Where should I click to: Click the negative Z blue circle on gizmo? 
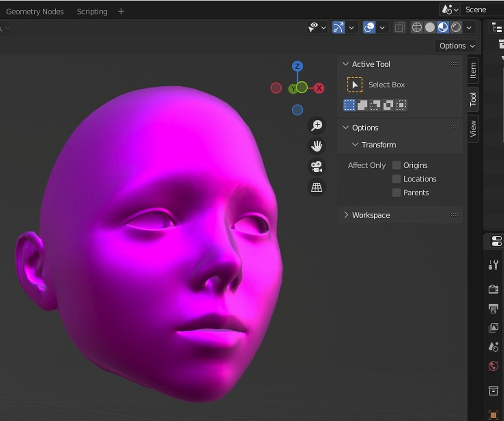[297, 110]
